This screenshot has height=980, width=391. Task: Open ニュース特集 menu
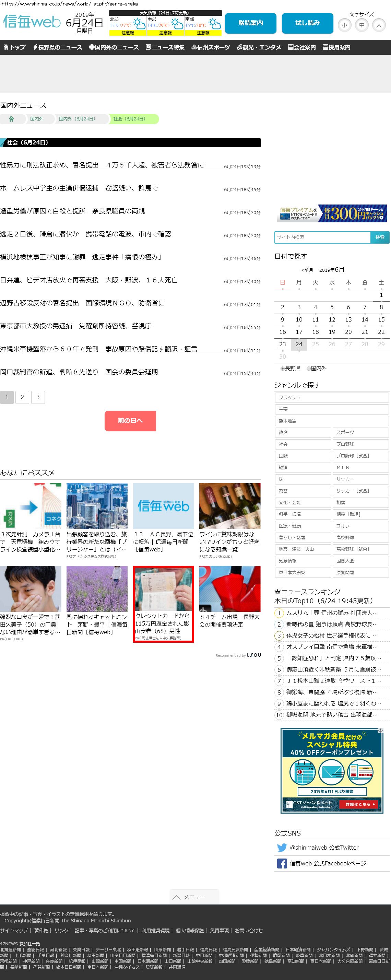coord(165,47)
